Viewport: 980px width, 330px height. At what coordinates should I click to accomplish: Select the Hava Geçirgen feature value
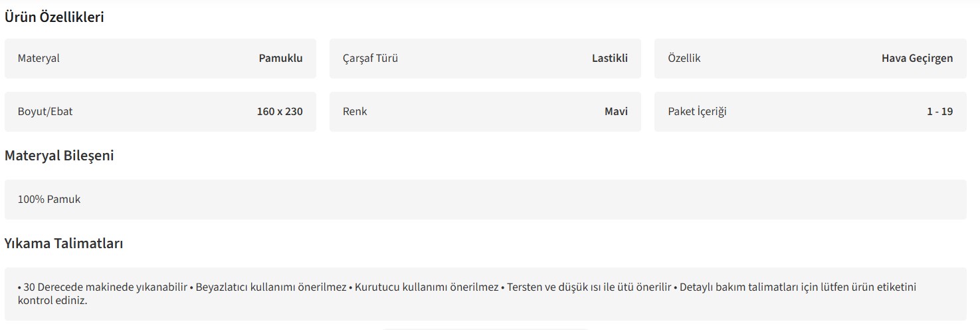coord(917,59)
